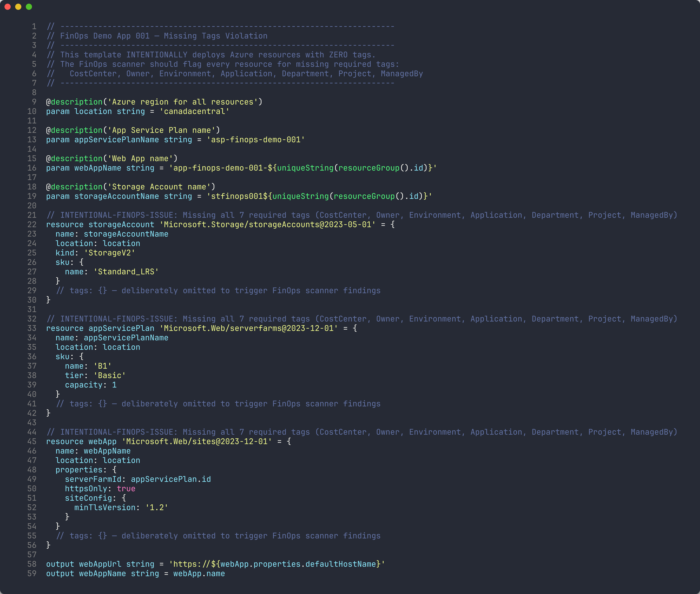Click the yellow minimize window button
The width and height of the screenshot is (700, 594).
coord(18,7)
